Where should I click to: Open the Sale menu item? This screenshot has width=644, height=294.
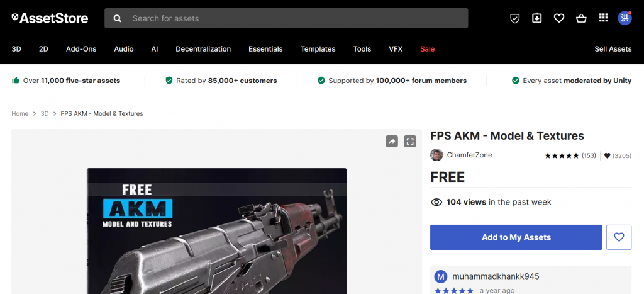(427, 49)
